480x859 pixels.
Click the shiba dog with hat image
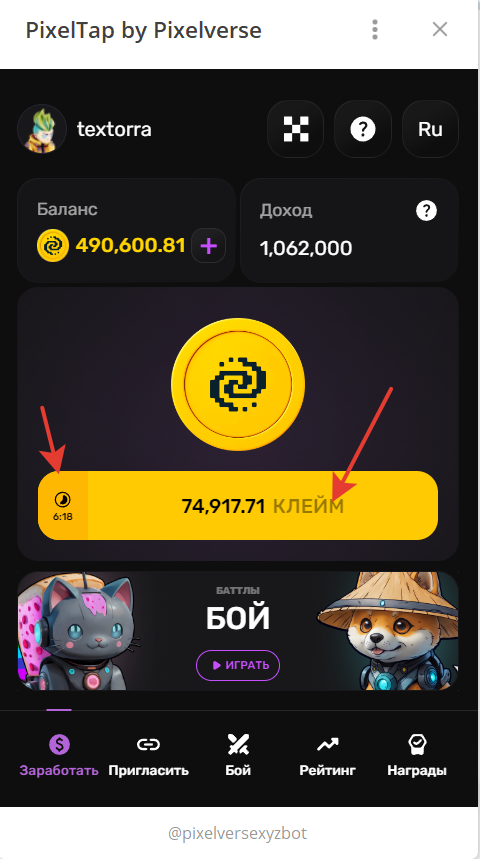click(390, 631)
